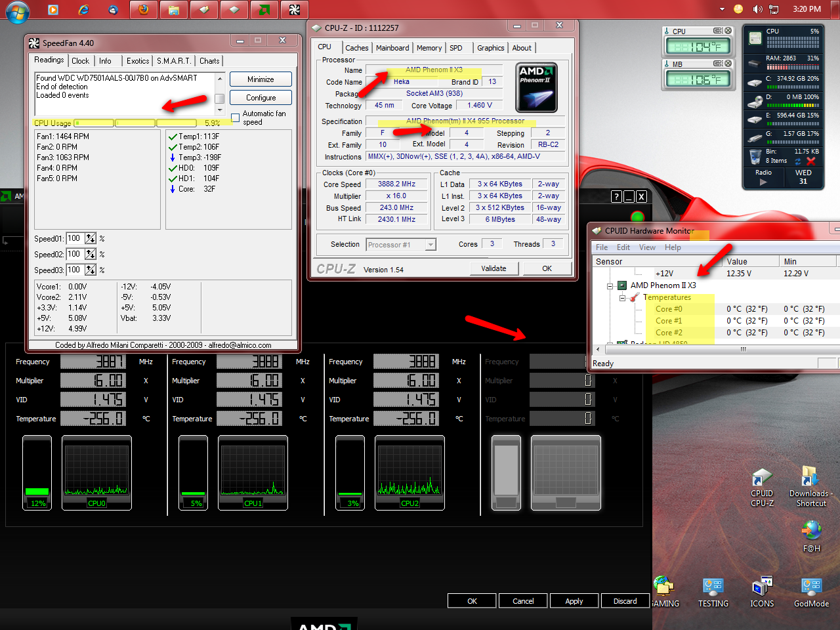The image size is (840, 630).
Task: Click SpeedFan Minimize button
Action: tap(261, 79)
